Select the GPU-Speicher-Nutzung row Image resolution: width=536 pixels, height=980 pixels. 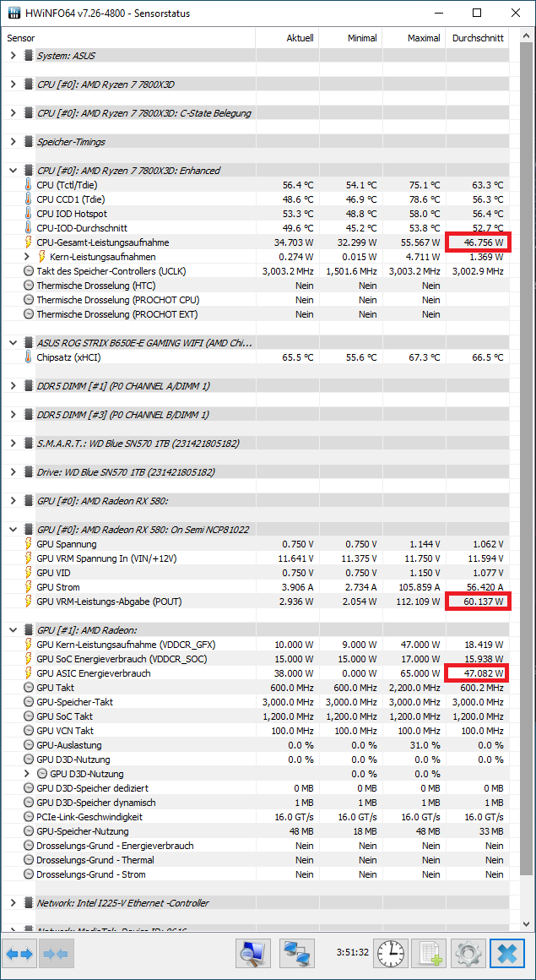pos(256,831)
